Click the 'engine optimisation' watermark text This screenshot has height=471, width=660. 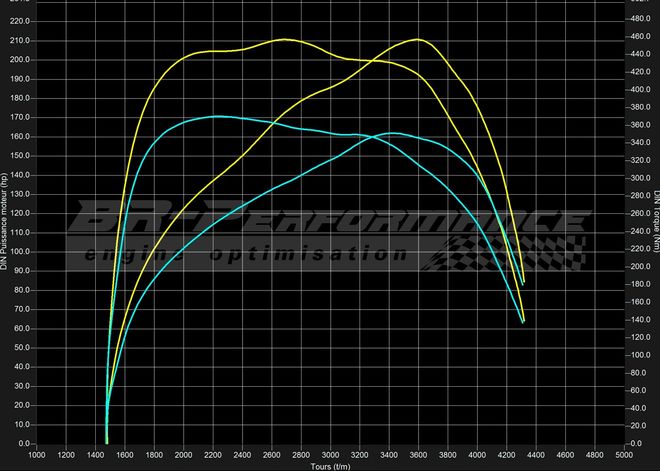pos(280,255)
